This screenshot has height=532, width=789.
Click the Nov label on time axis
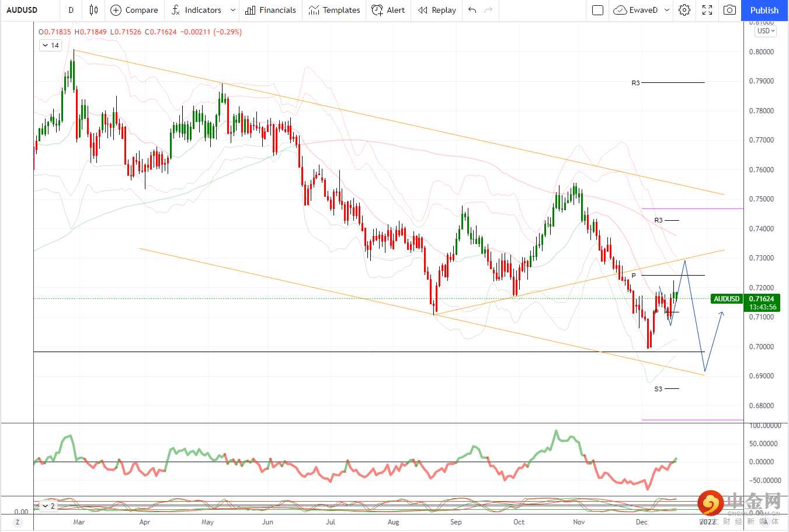point(579,522)
